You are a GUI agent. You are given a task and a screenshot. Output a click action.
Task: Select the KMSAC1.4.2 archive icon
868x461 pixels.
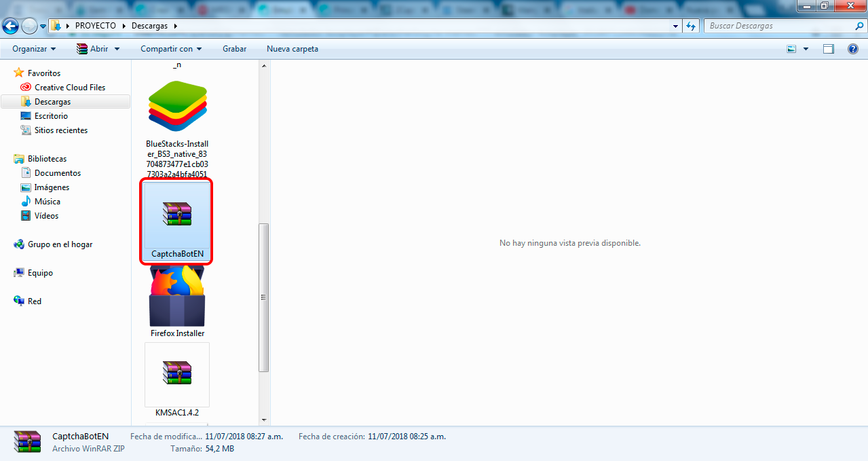pyautogui.click(x=177, y=373)
